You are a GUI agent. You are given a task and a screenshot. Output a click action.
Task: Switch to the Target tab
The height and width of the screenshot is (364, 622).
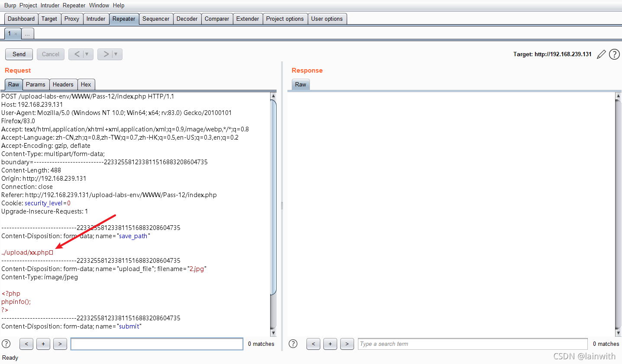tap(49, 19)
